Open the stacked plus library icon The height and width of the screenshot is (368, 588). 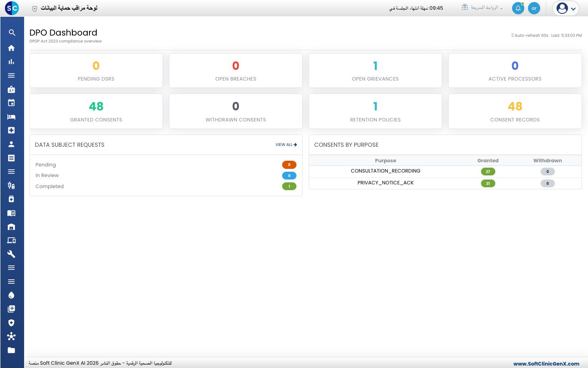(x=11, y=309)
